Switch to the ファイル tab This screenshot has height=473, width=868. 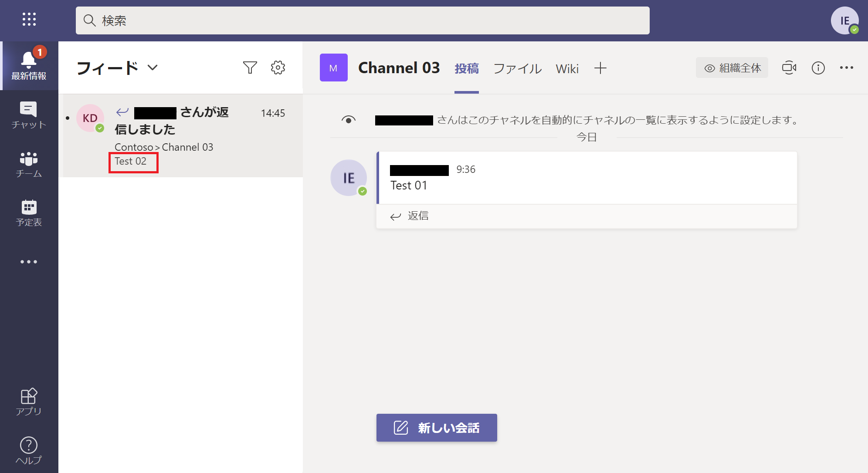pyautogui.click(x=515, y=69)
